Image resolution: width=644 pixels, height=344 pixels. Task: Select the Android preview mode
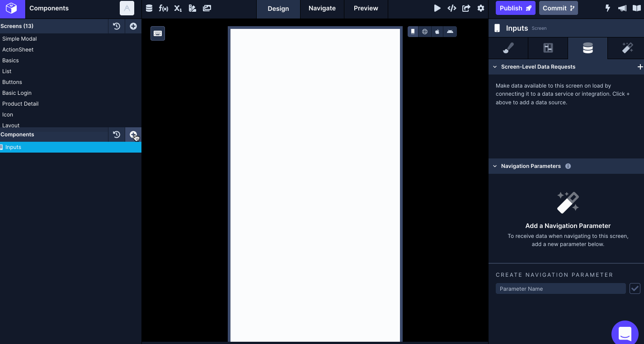tap(450, 32)
